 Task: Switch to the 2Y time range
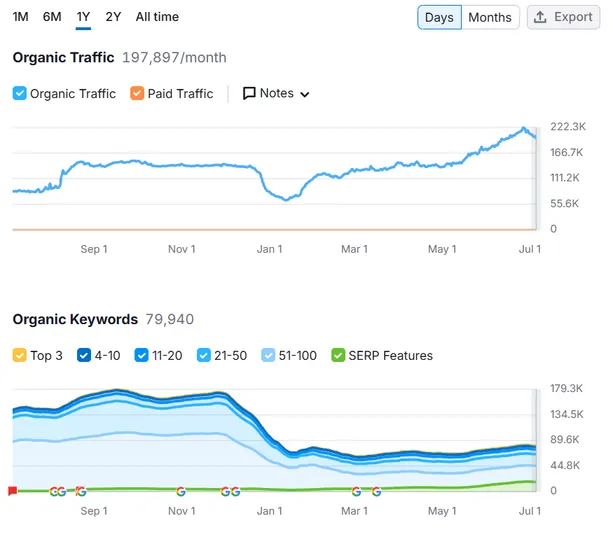(x=113, y=17)
